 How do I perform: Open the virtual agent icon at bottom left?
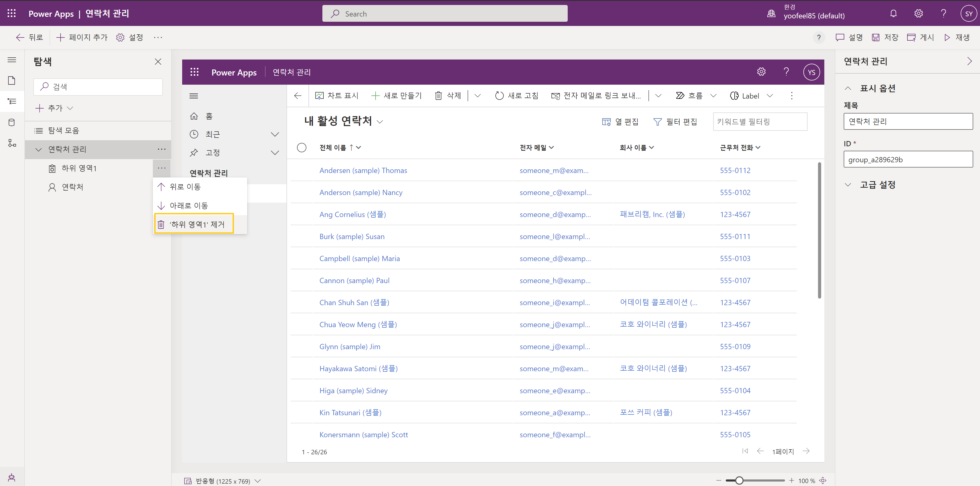coord(12,478)
